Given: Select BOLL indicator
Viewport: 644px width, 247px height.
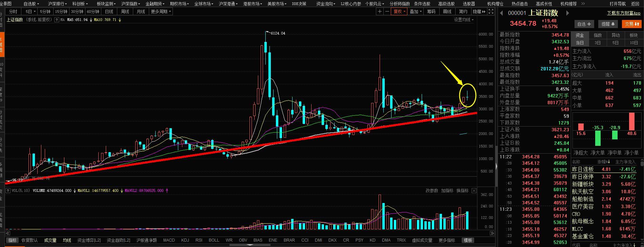Looking at the screenshot, I should pyautogui.click(x=214, y=240).
